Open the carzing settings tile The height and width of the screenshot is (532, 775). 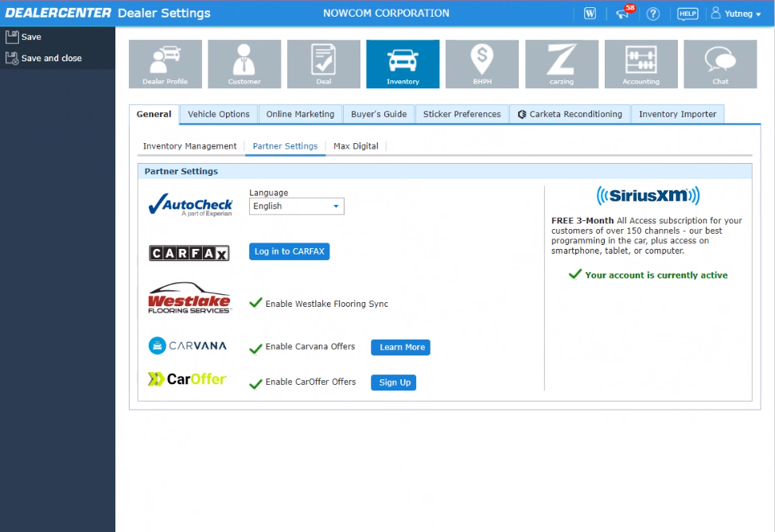coord(562,64)
